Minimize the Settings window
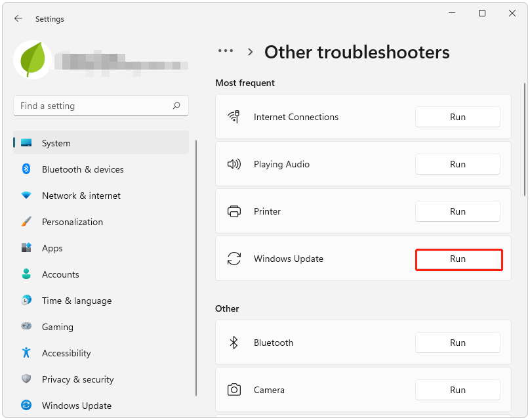 452,13
